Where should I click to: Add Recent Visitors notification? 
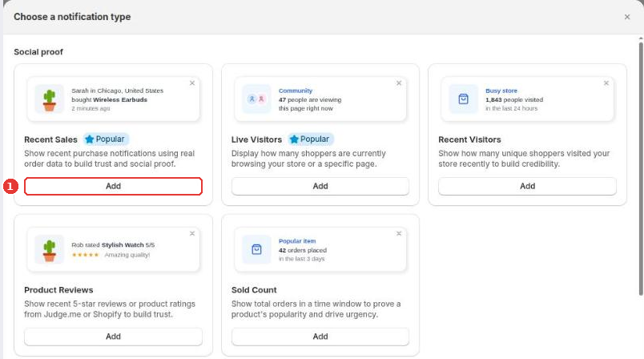pos(527,186)
